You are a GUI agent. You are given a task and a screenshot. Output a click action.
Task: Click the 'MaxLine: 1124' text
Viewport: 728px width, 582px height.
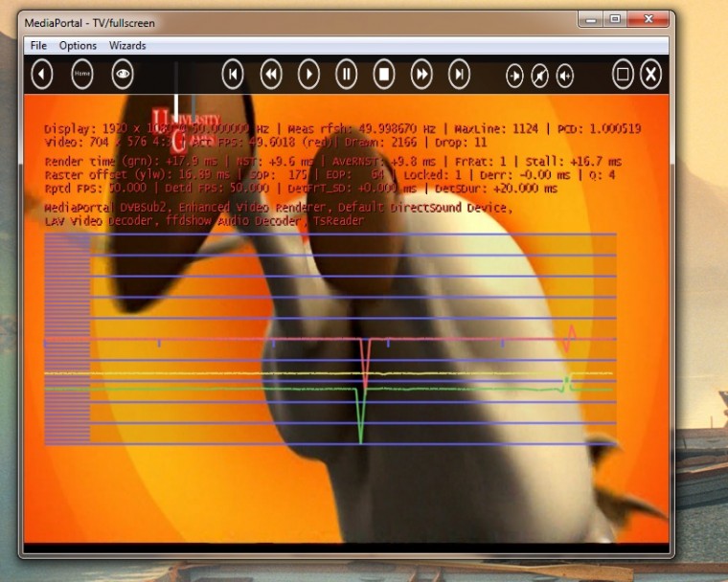496,128
